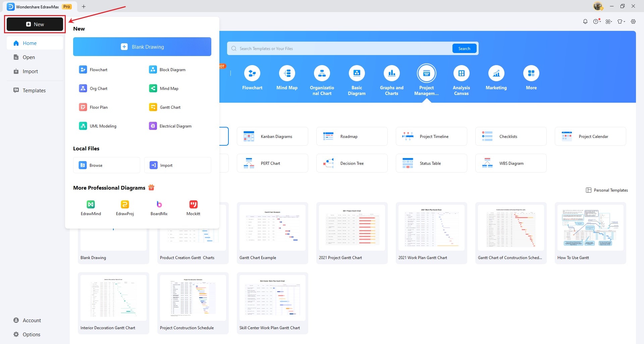Choose the Floor Plan icon
644x344 pixels.
[x=83, y=107]
